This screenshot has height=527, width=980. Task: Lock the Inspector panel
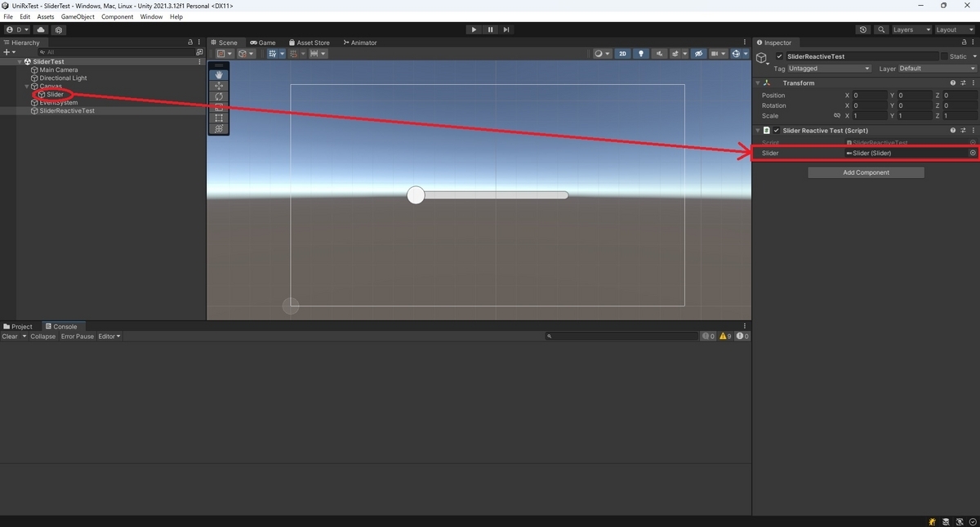964,42
